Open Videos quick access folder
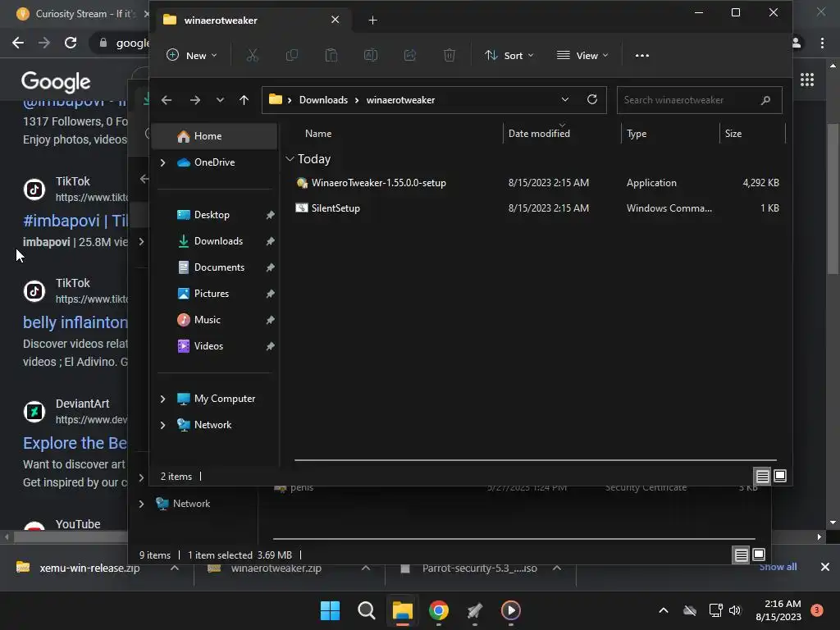Image resolution: width=840 pixels, height=630 pixels. coord(208,346)
